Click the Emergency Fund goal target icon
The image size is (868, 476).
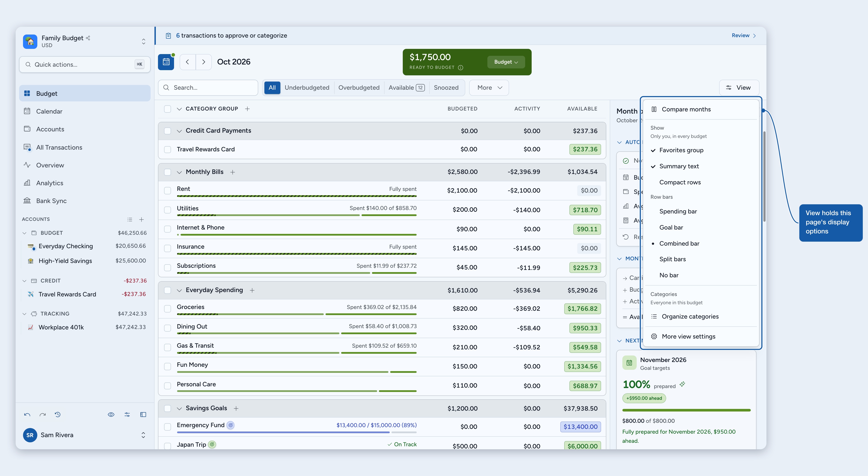(x=230, y=425)
